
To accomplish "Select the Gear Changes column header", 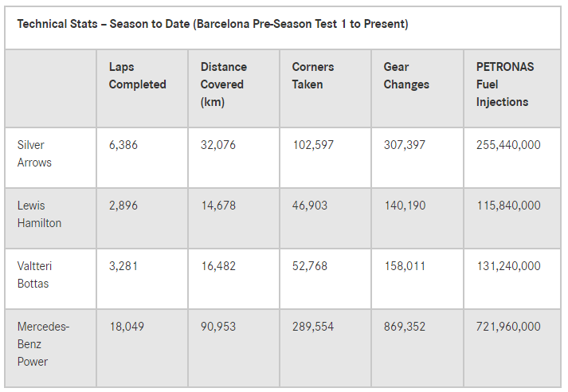I will (406, 76).
